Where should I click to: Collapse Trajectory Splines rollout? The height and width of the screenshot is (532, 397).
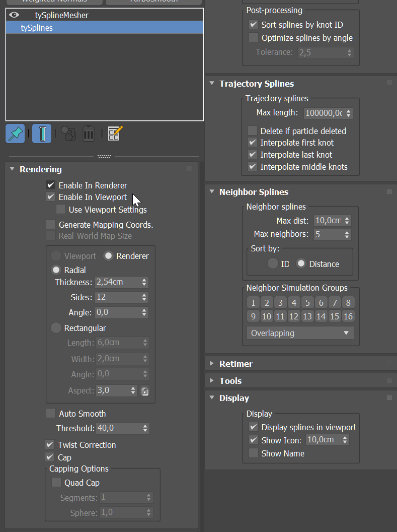coord(212,83)
